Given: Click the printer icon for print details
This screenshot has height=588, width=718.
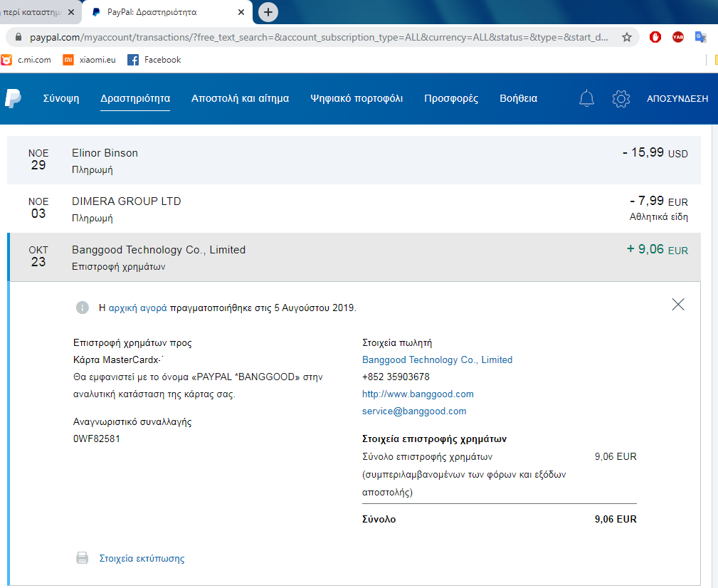Looking at the screenshot, I should pos(83,558).
